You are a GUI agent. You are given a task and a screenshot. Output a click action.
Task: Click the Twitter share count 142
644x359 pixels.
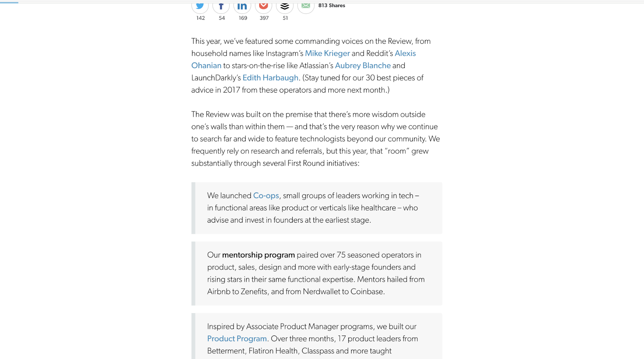[200, 18]
